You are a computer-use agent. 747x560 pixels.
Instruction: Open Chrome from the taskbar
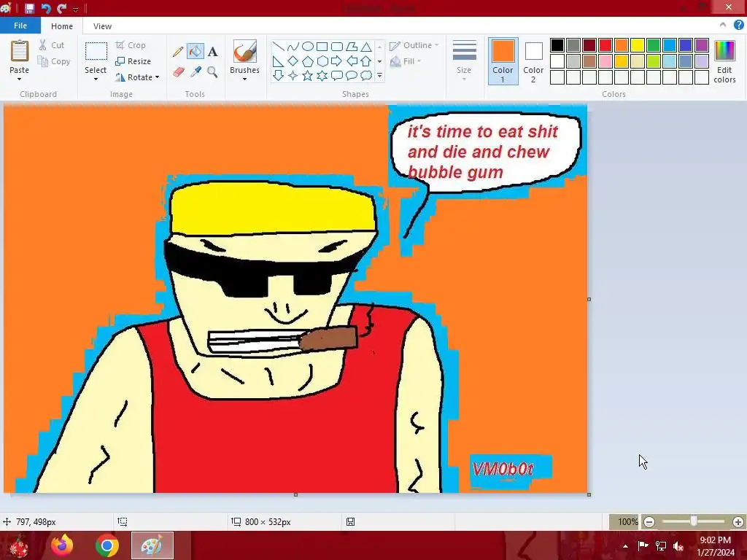[x=107, y=545]
